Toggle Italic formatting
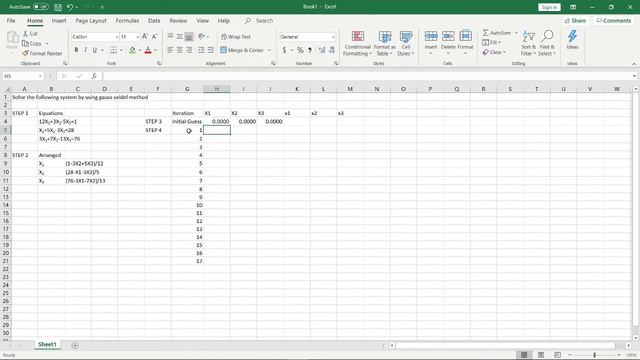The height and width of the screenshot is (360, 640). pyautogui.click(x=85, y=50)
